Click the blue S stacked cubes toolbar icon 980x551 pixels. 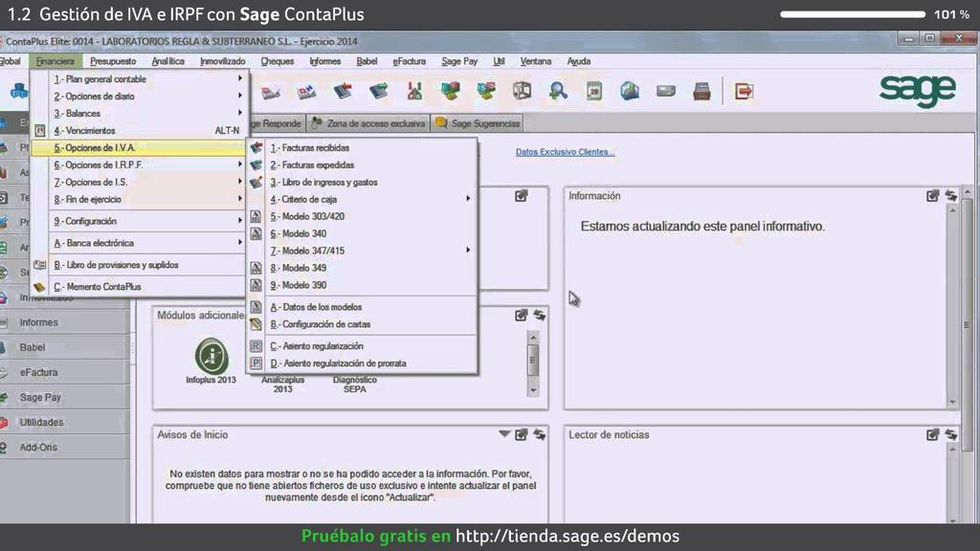pos(486,91)
